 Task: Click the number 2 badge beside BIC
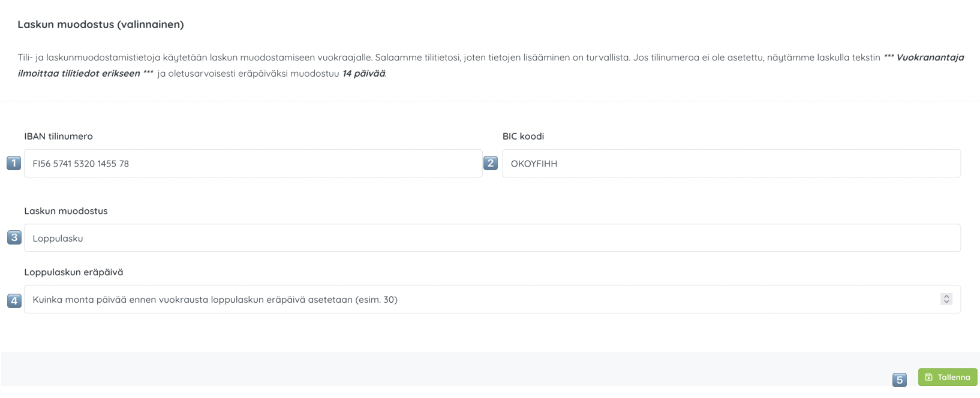[x=491, y=163]
